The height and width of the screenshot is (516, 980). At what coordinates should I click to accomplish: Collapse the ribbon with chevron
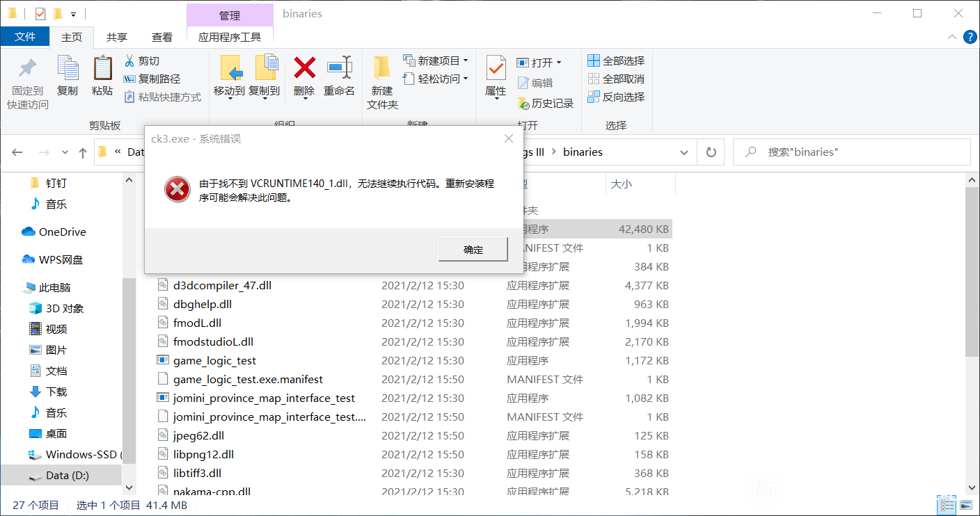952,37
